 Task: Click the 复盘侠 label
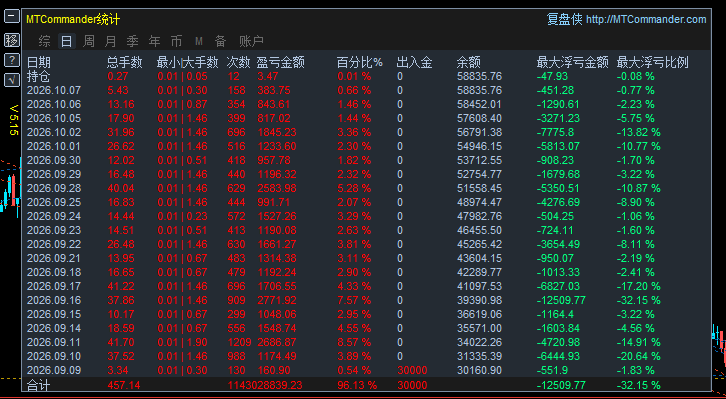(564, 19)
